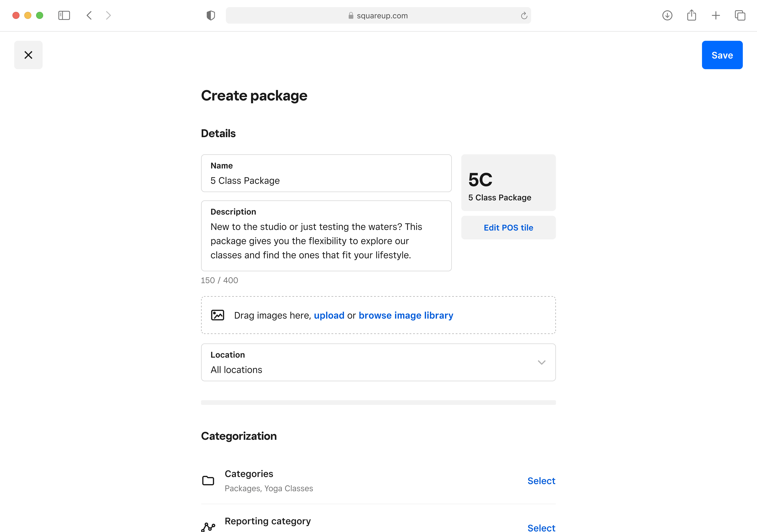
Task: Reload the page via refresh icon
Action: tap(524, 16)
